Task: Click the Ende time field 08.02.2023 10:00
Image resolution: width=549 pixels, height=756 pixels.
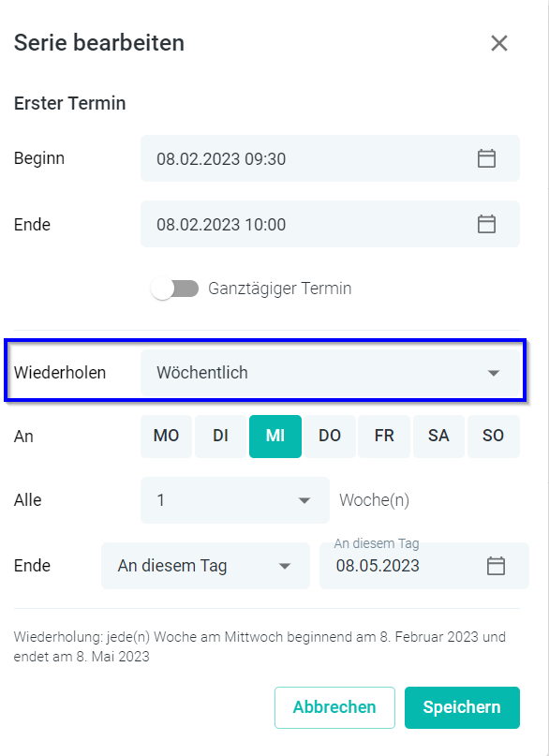Action: (x=330, y=224)
